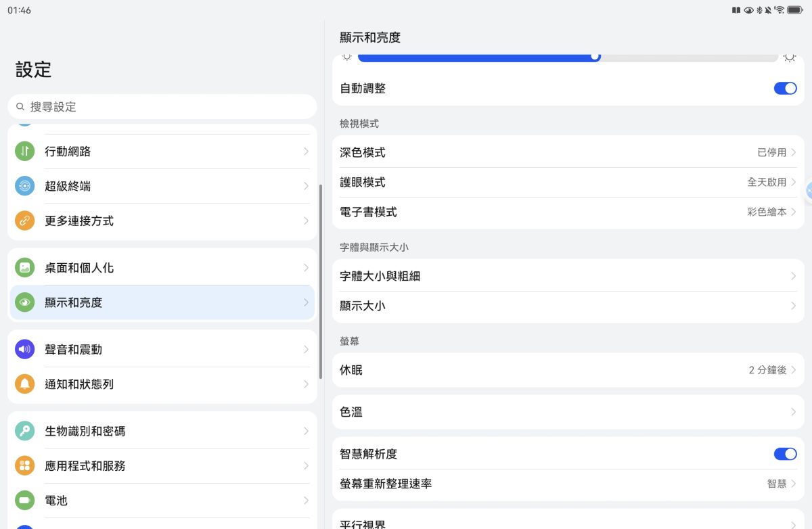This screenshot has width=812, height=529.
Task: Open 深色模式 dark mode setting
Action: point(568,153)
